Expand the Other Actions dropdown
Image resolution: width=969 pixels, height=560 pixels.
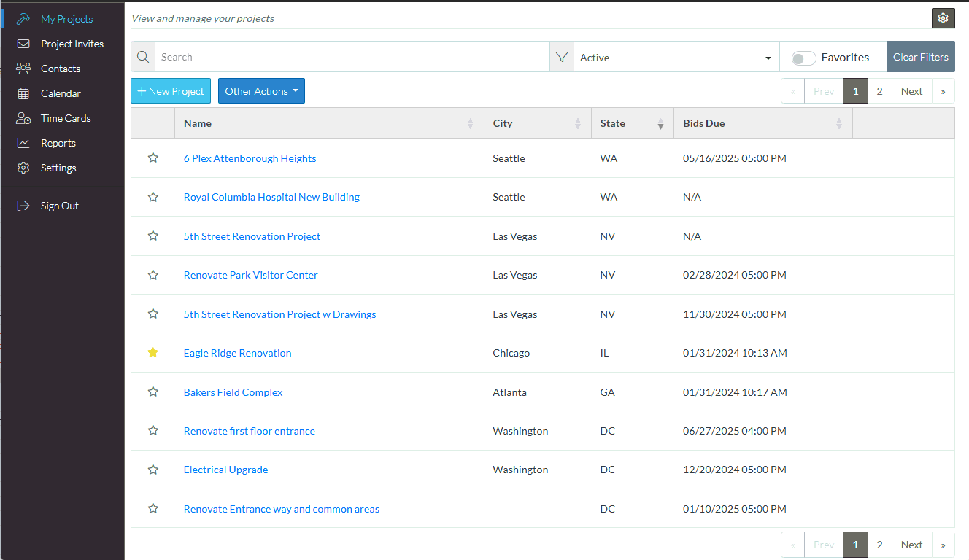click(x=261, y=91)
